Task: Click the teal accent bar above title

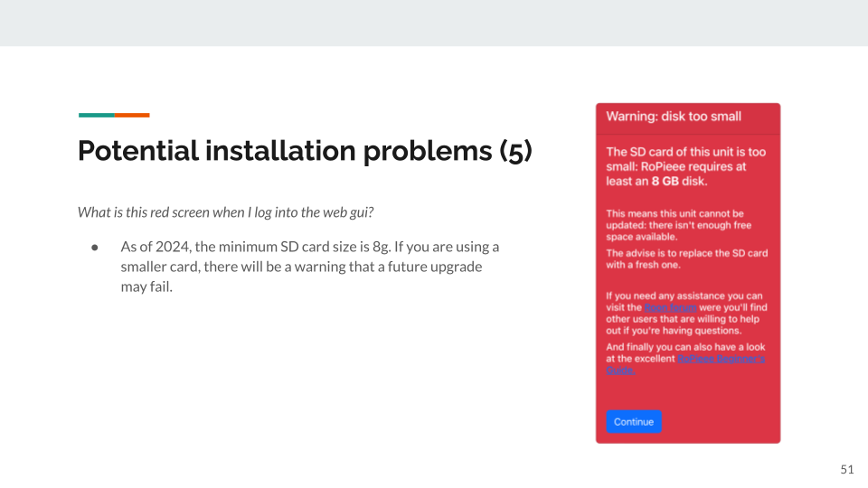Action: 97,115
